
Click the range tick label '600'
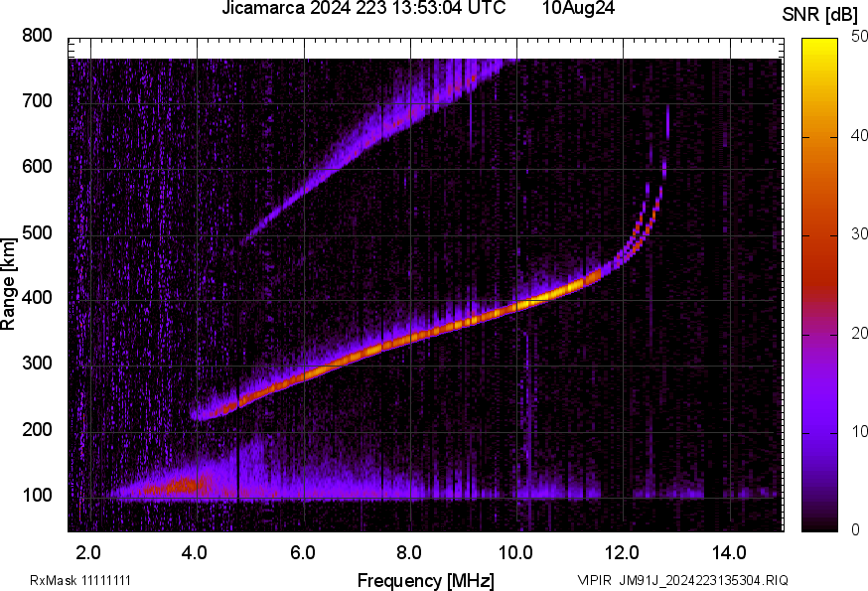(37, 166)
